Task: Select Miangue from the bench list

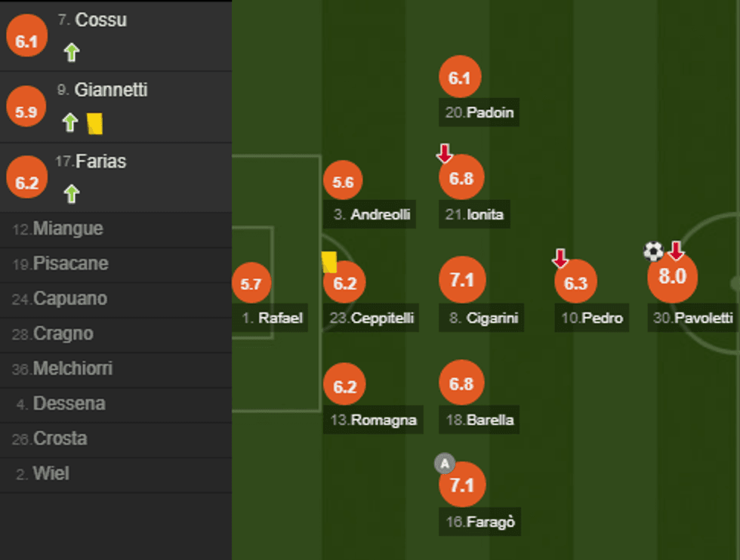Action: pos(68,229)
